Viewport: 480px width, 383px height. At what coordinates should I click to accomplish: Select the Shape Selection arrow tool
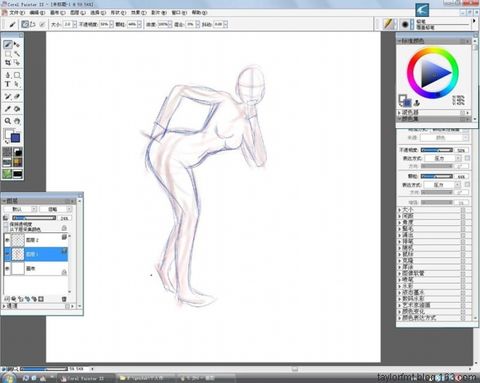(x=17, y=84)
